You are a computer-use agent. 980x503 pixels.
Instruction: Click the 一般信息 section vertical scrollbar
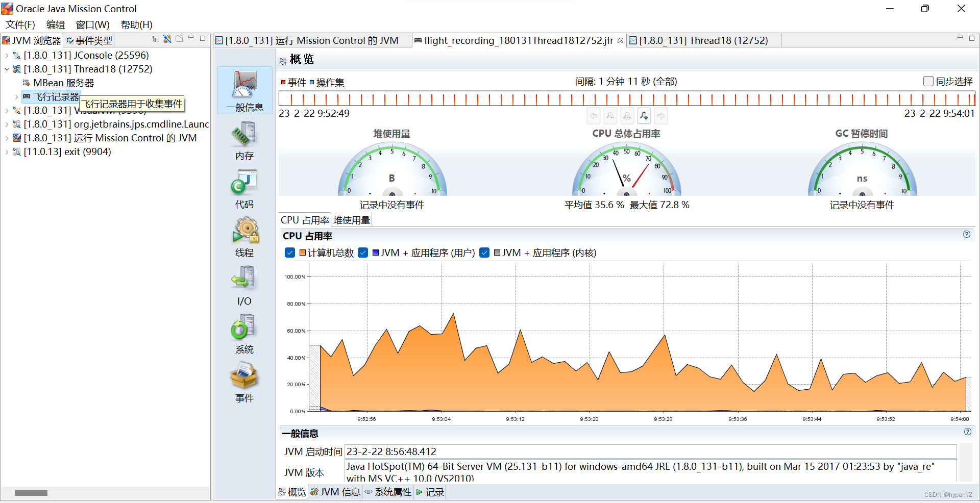[966, 462]
